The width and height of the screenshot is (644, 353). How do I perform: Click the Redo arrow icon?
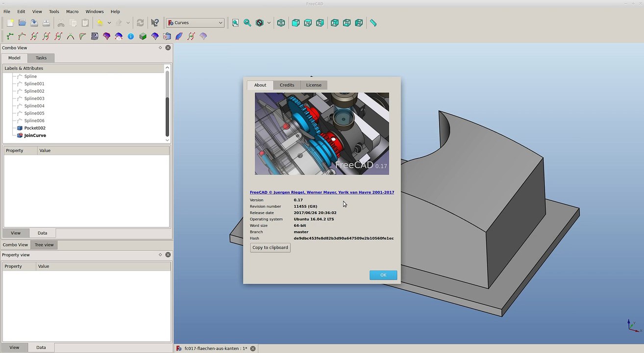click(119, 23)
